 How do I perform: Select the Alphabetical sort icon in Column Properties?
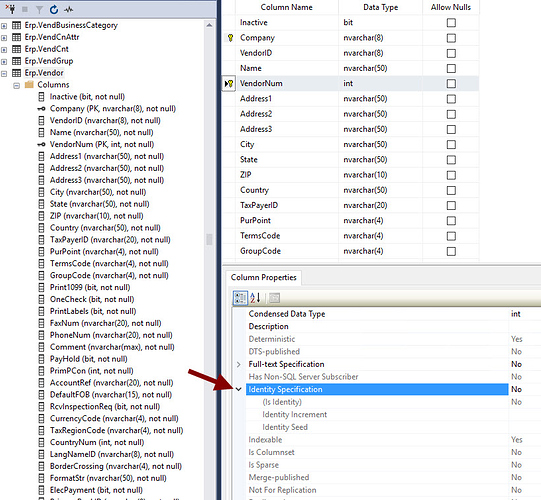255,298
